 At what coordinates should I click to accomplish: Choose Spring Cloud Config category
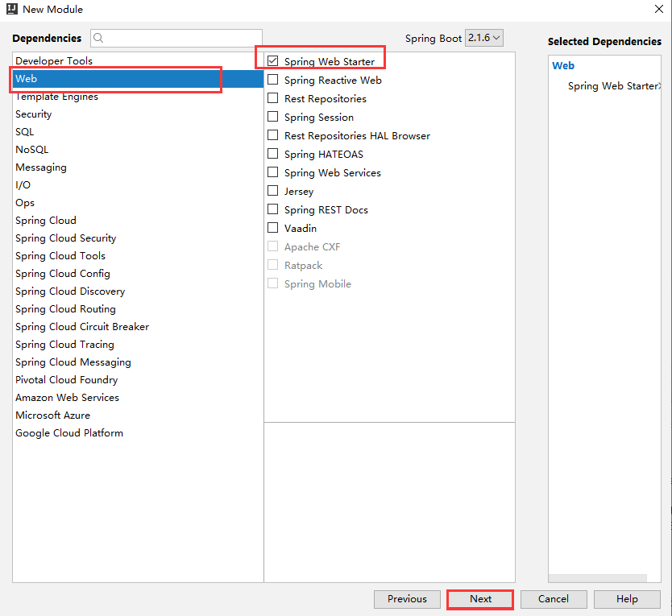[x=138, y=273]
